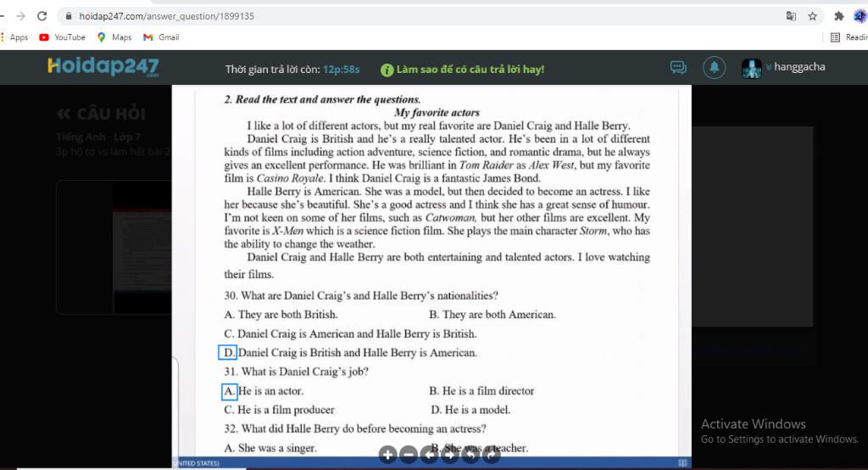
Task: Click the Google Translate icon in address bar
Action: tap(791, 16)
